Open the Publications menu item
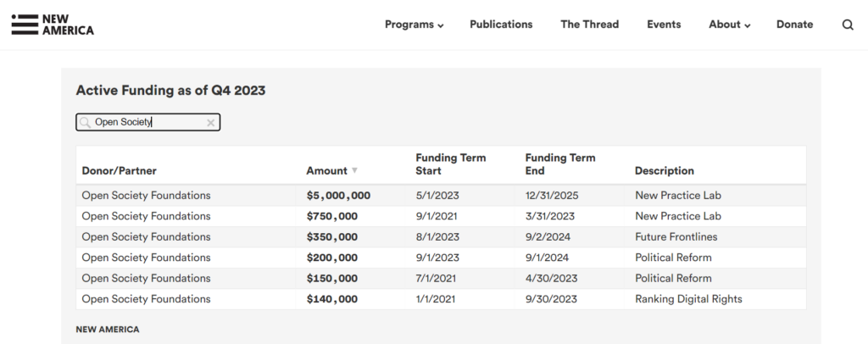 coord(501,25)
